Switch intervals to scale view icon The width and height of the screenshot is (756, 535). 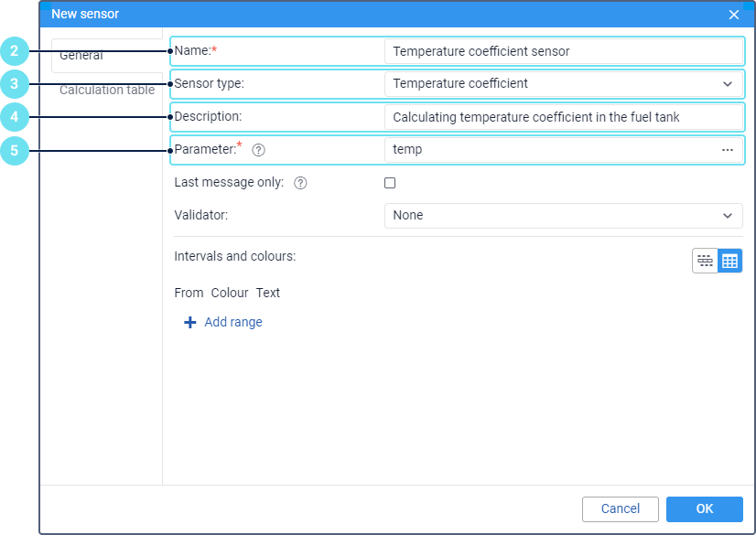pos(705,261)
